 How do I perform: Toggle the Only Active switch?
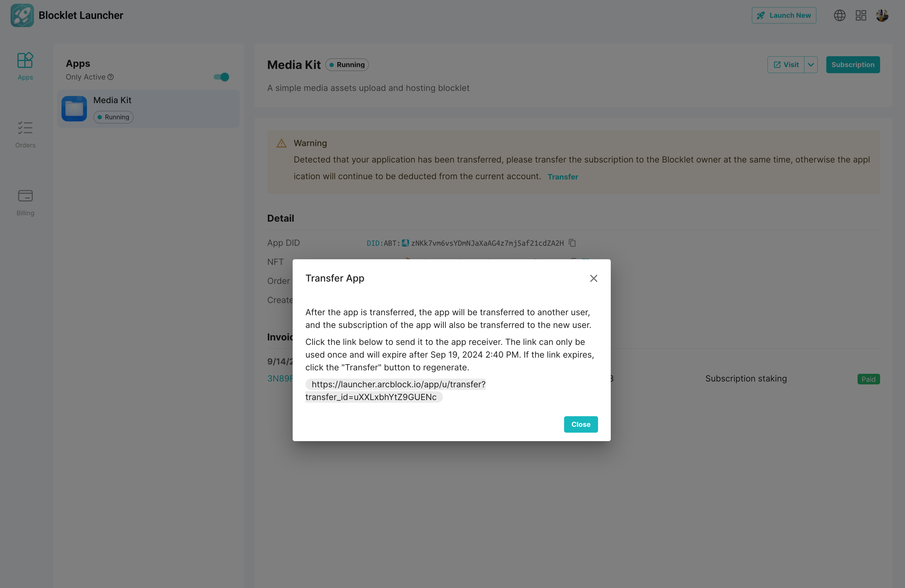[221, 77]
